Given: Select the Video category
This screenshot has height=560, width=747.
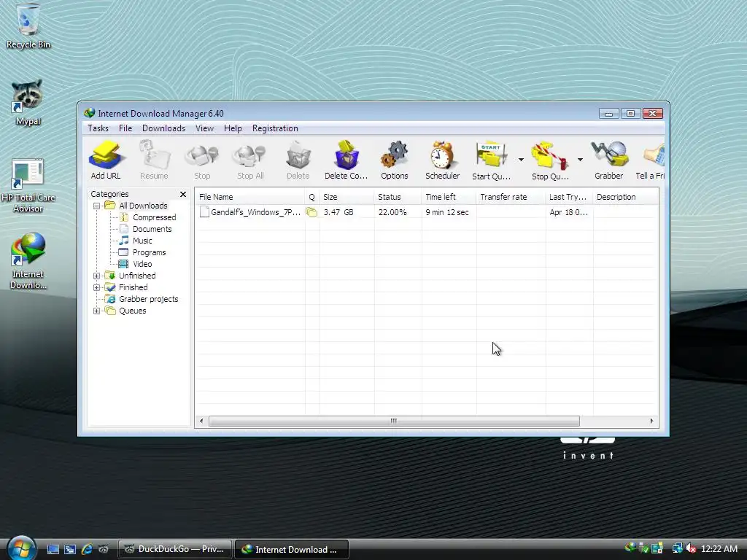Looking at the screenshot, I should tap(142, 264).
